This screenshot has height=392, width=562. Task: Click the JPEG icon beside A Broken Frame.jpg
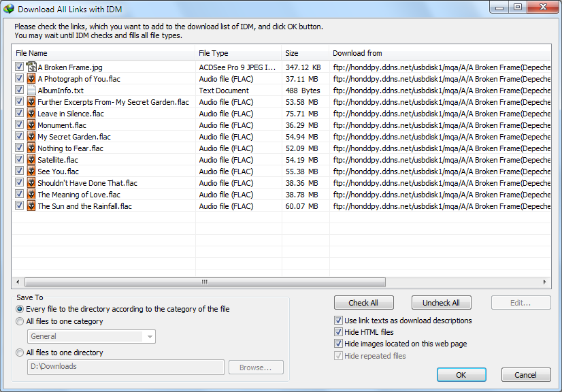tap(31, 67)
